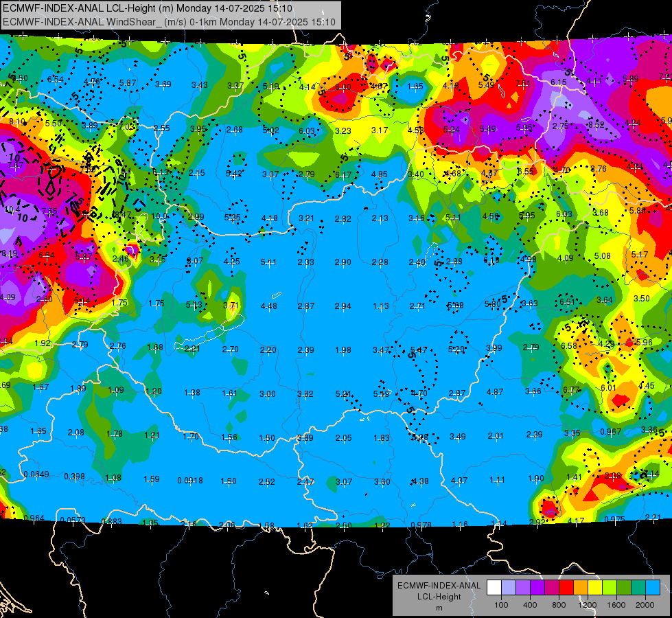Click the wind shear value 3.00
672x618 pixels.
[268, 393]
